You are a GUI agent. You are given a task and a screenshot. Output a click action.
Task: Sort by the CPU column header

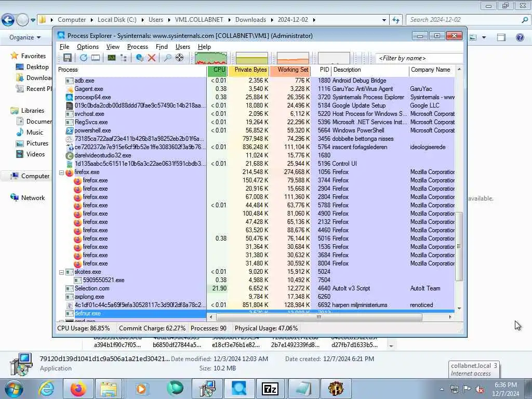218,70
